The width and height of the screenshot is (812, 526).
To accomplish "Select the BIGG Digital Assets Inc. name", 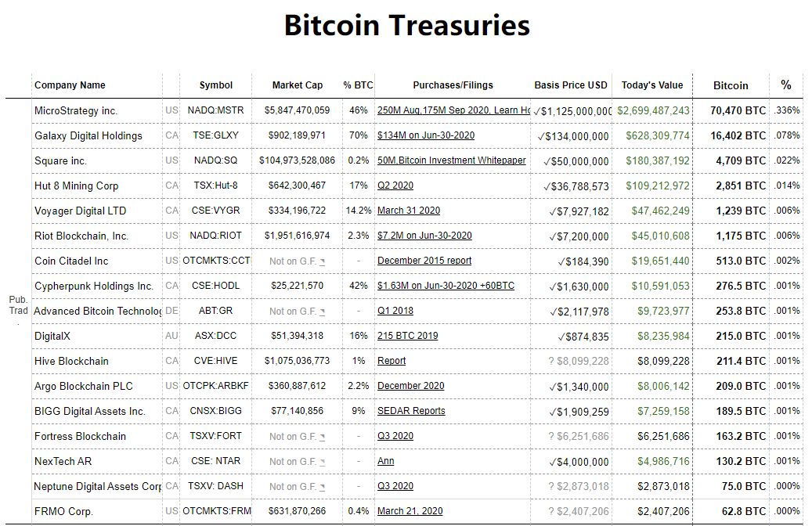I will click(x=90, y=411).
